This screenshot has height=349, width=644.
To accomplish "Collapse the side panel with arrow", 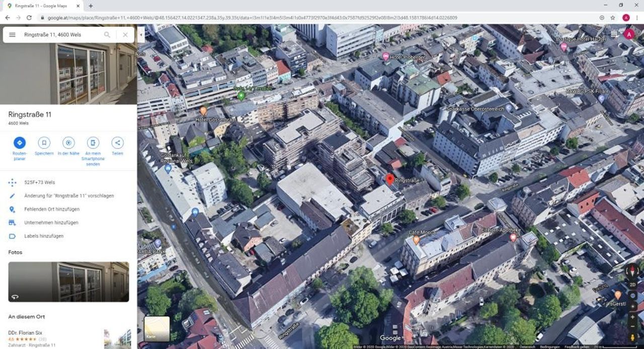I will [141, 35].
